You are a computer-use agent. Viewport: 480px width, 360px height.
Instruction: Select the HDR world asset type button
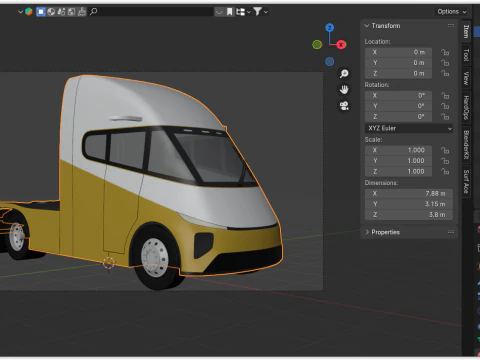pos(71,12)
